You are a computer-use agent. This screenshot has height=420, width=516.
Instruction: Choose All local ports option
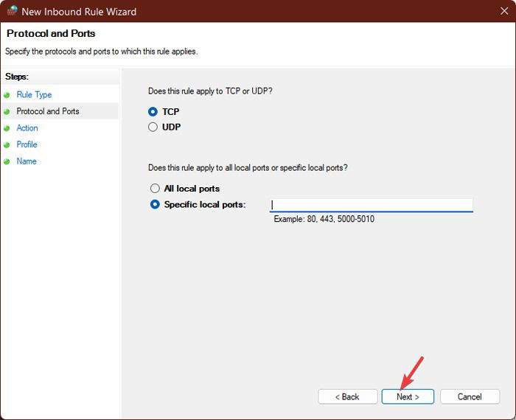click(x=155, y=188)
